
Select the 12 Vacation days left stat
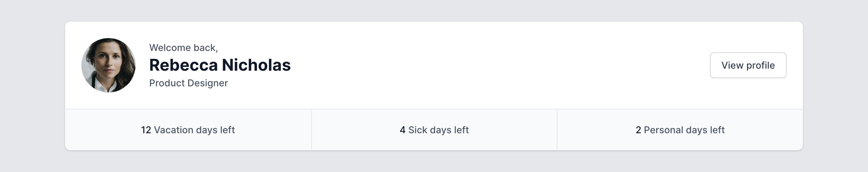coord(188,130)
